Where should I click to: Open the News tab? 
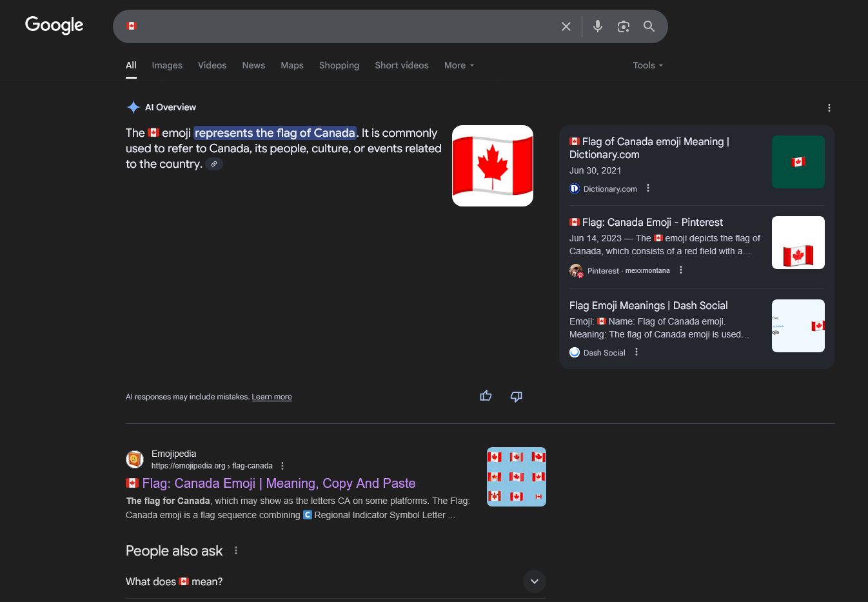(253, 65)
